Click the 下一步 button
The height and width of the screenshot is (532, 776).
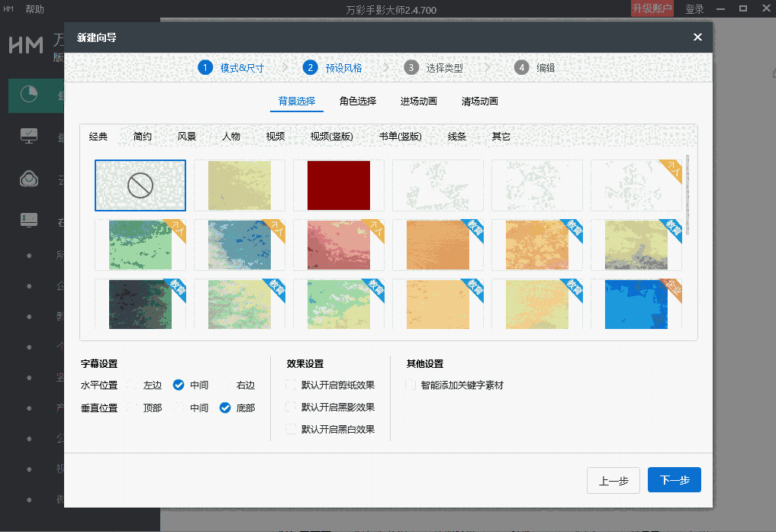[674, 479]
